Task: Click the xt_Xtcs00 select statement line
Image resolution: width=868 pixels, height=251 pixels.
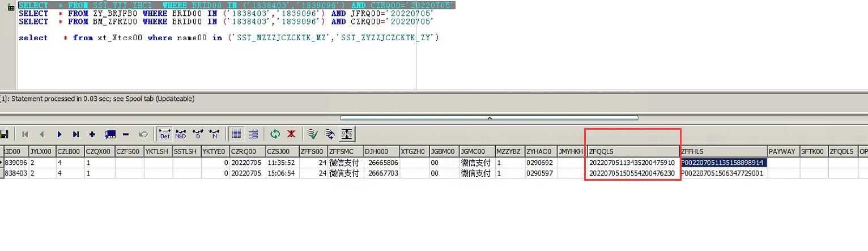Action: [229, 37]
